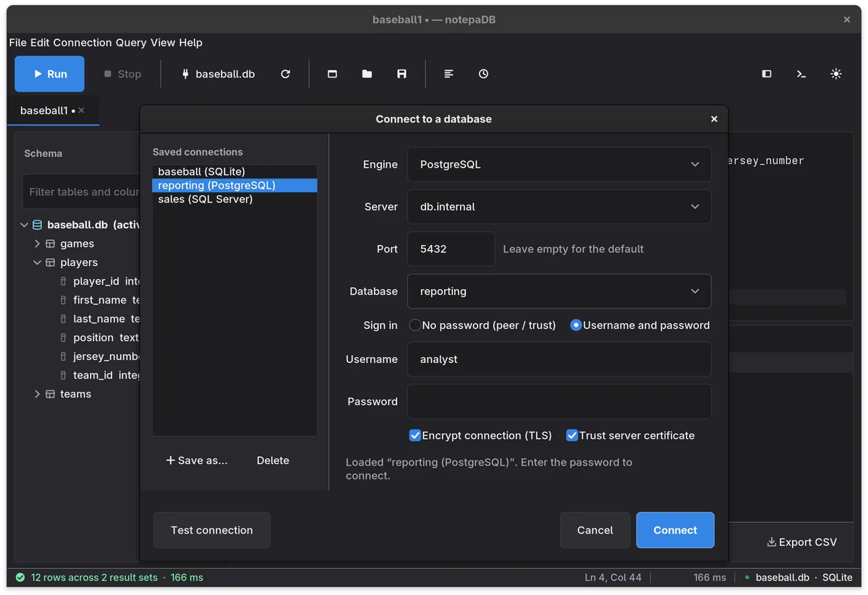Click Save as... for the connection

[197, 461]
